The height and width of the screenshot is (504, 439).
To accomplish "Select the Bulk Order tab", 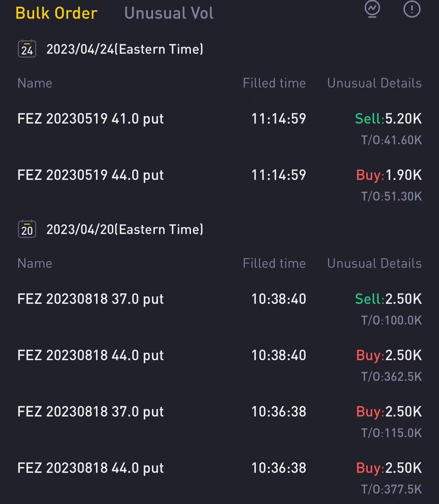I will pyautogui.click(x=57, y=13).
